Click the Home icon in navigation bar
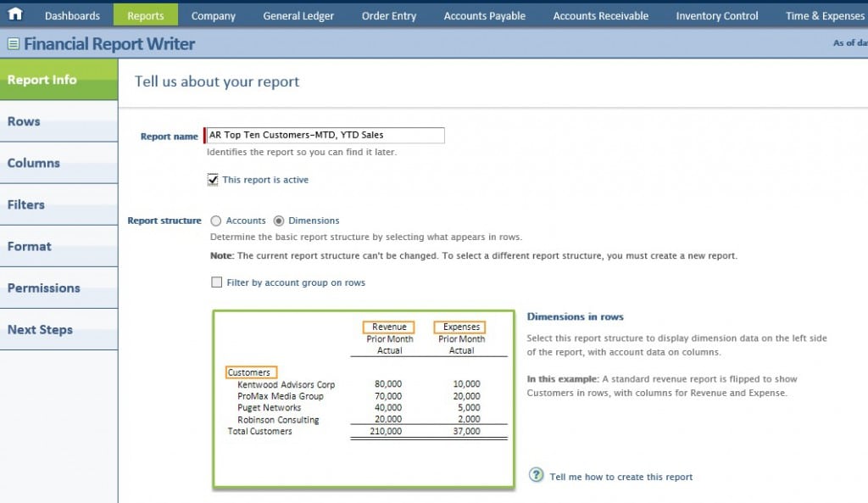The image size is (868, 503). tap(15, 14)
